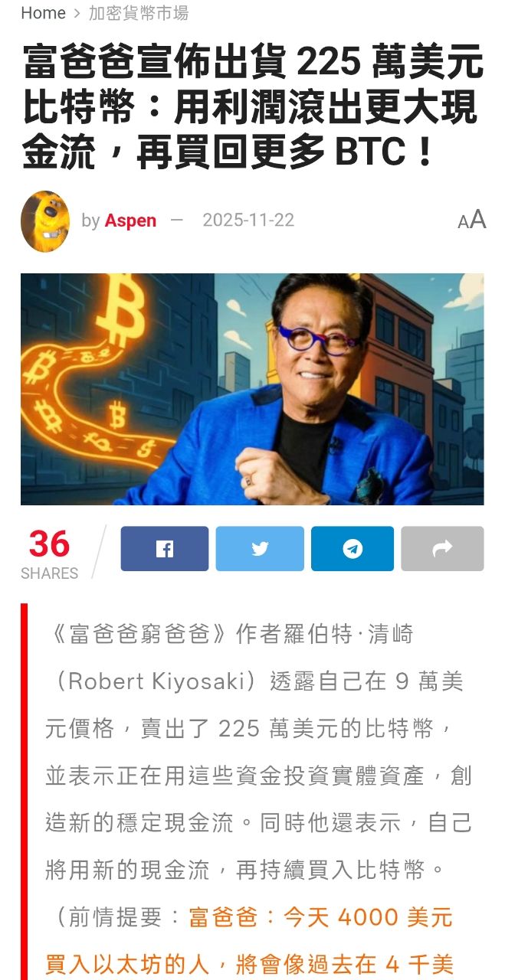505x980 pixels.
Task: Tap the SHARES label under the count
Action: pos(49,573)
